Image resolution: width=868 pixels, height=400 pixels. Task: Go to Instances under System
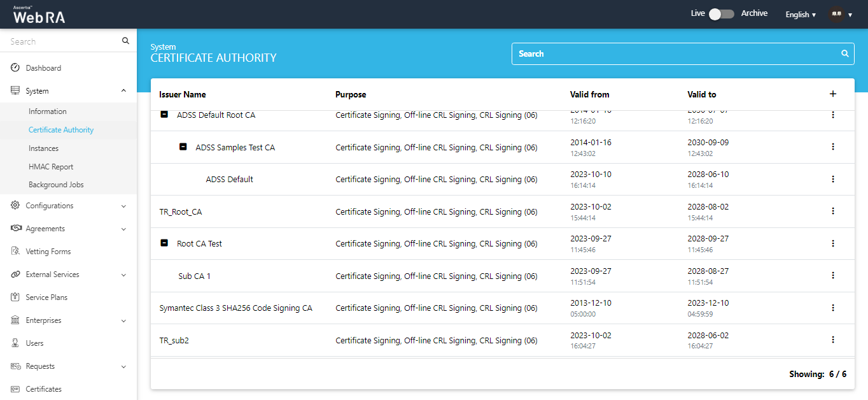click(x=43, y=148)
